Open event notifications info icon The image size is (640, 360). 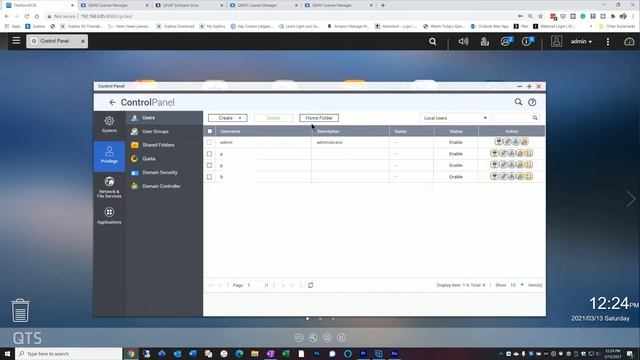pos(527,41)
